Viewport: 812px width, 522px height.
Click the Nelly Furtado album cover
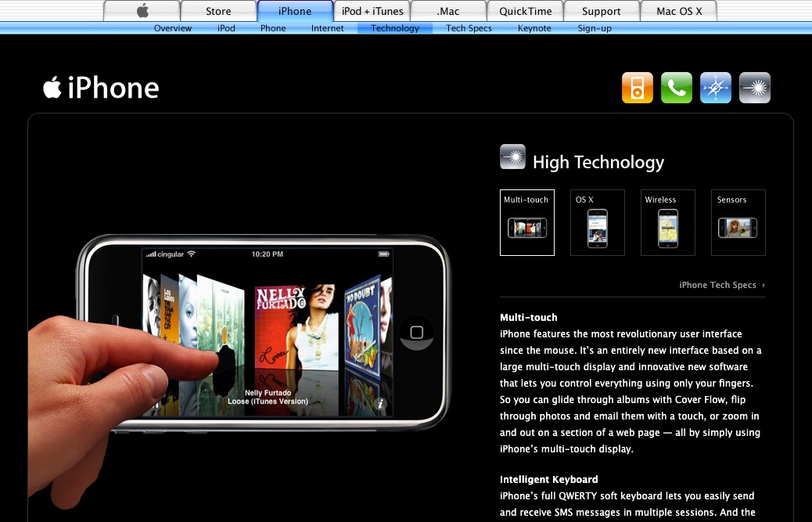[x=296, y=326]
